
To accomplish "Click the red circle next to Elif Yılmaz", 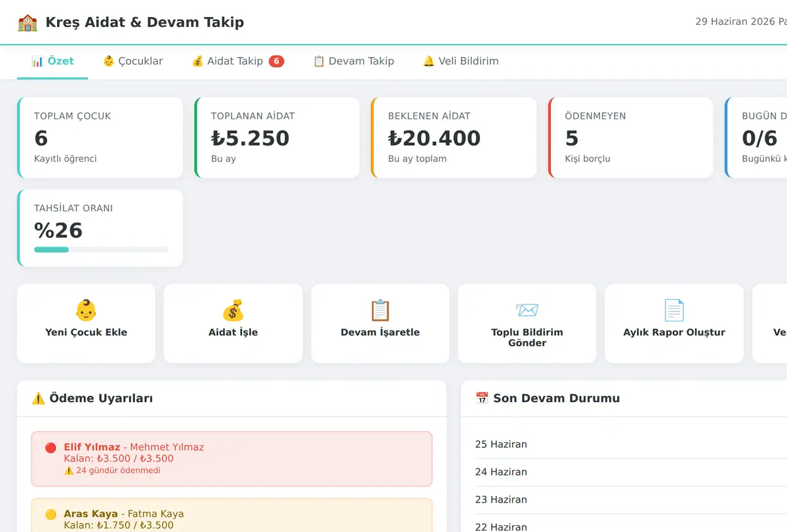I will point(50,447).
